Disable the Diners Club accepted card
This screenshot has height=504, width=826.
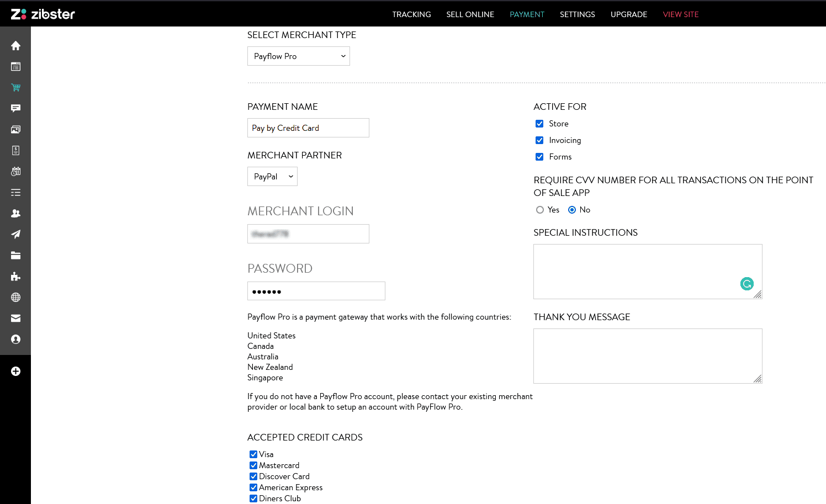click(253, 498)
